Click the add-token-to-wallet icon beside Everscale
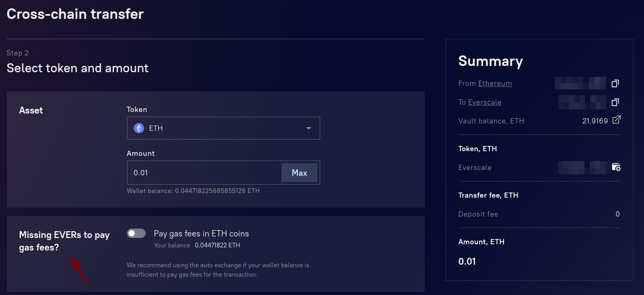 tap(616, 167)
